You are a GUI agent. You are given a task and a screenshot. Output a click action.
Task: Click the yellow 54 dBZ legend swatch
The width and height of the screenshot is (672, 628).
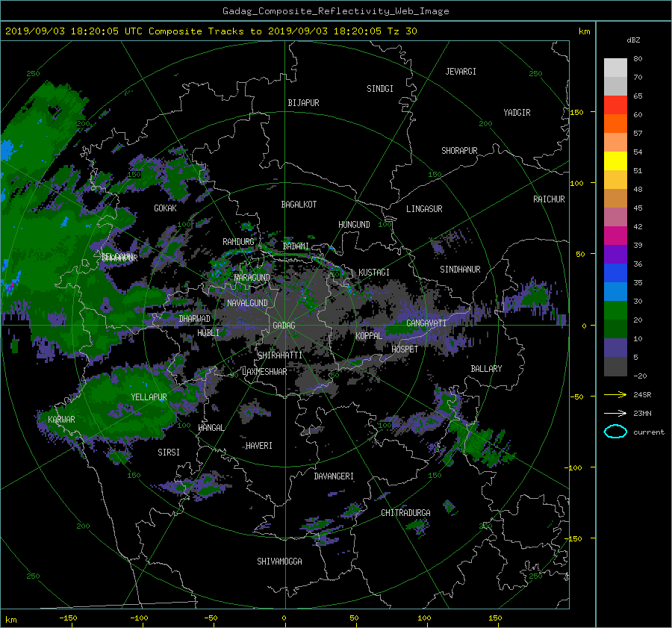(x=615, y=161)
